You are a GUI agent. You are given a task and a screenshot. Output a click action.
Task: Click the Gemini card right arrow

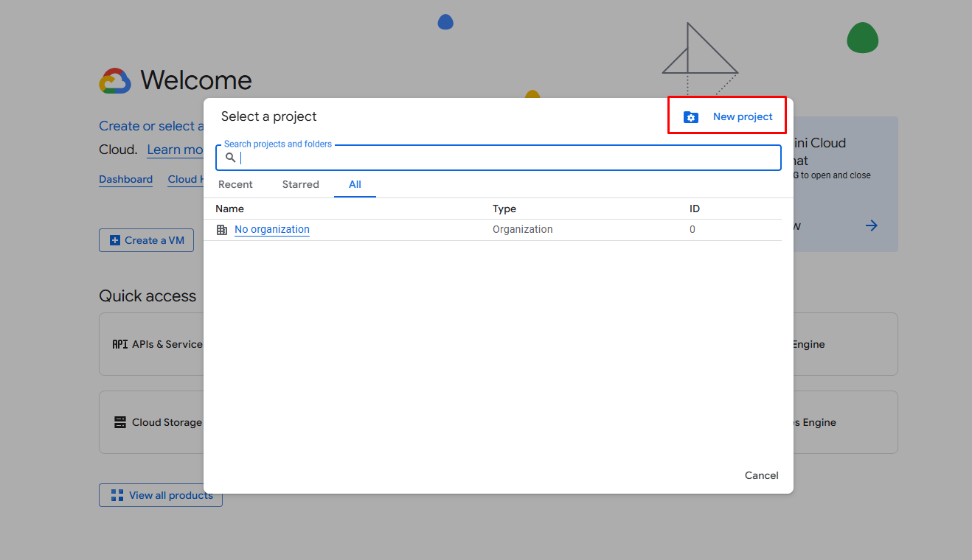coord(872,225)
